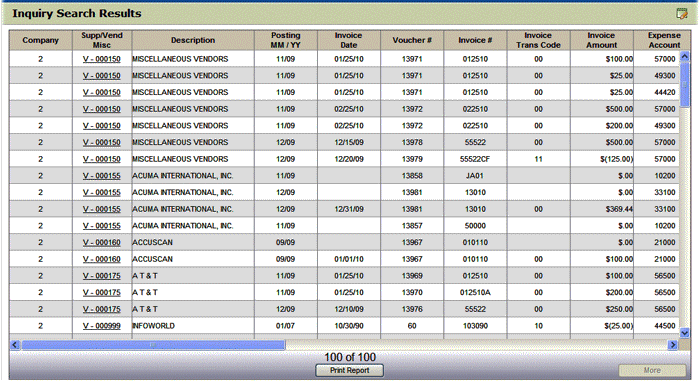700x383 pixels.
Task: Click the Invoice Trans Code column header
Action: pyautogui.click(x=538, y=40)
